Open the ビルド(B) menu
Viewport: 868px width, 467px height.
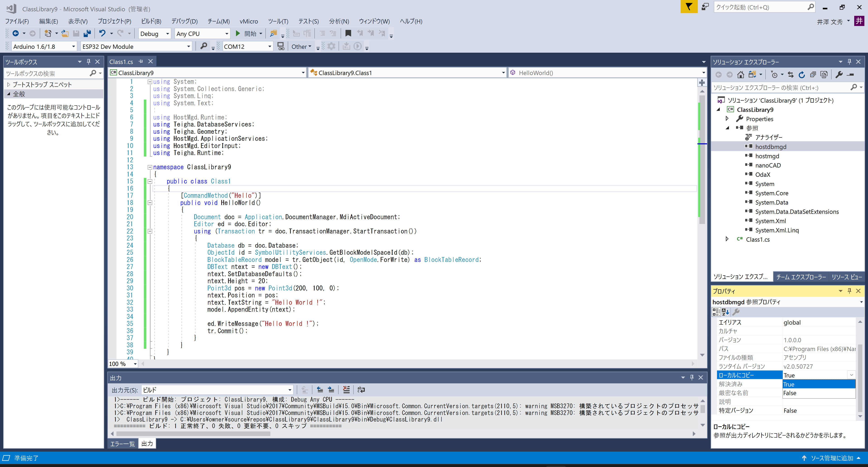tap(151, 21)
